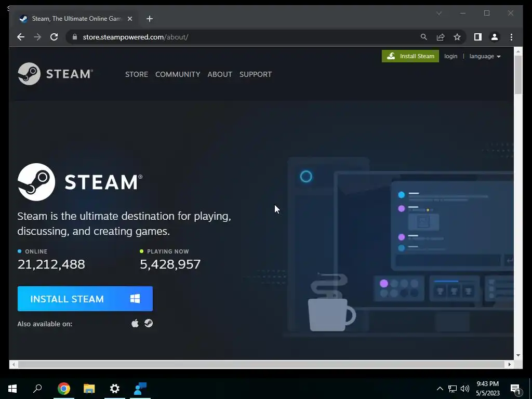Click the browser forward arrow
Screen dimensions: 532x399
(x=37, y=37)
